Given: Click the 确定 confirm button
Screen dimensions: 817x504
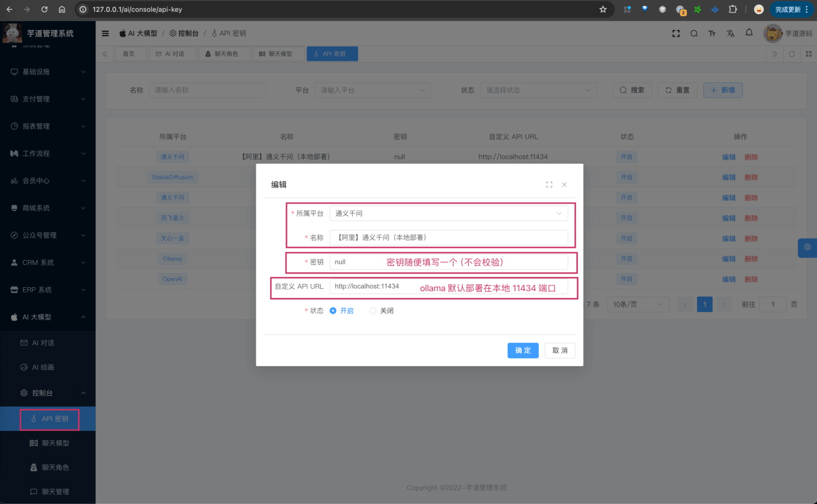Looking at the screenshot, I should (523, 350).
